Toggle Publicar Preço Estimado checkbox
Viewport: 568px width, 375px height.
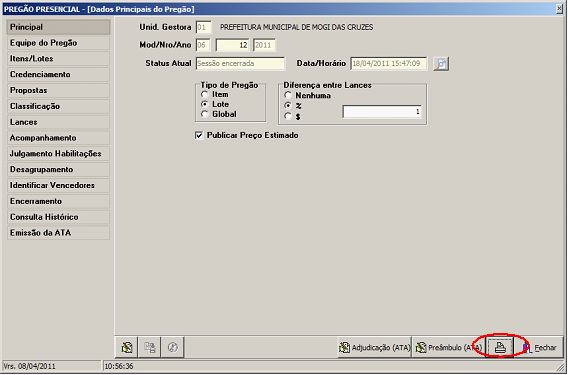pos(199,136)
